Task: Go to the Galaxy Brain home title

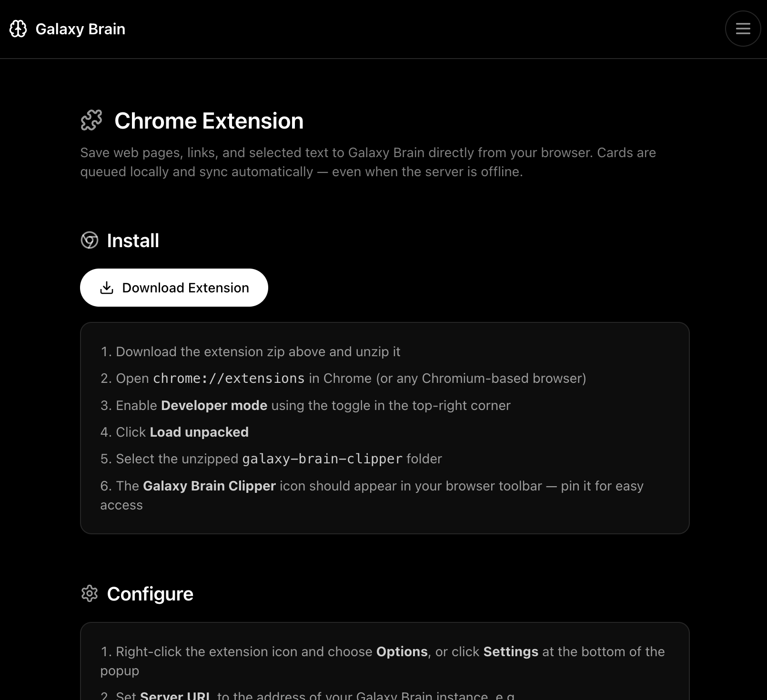Action: coord(80,29)
